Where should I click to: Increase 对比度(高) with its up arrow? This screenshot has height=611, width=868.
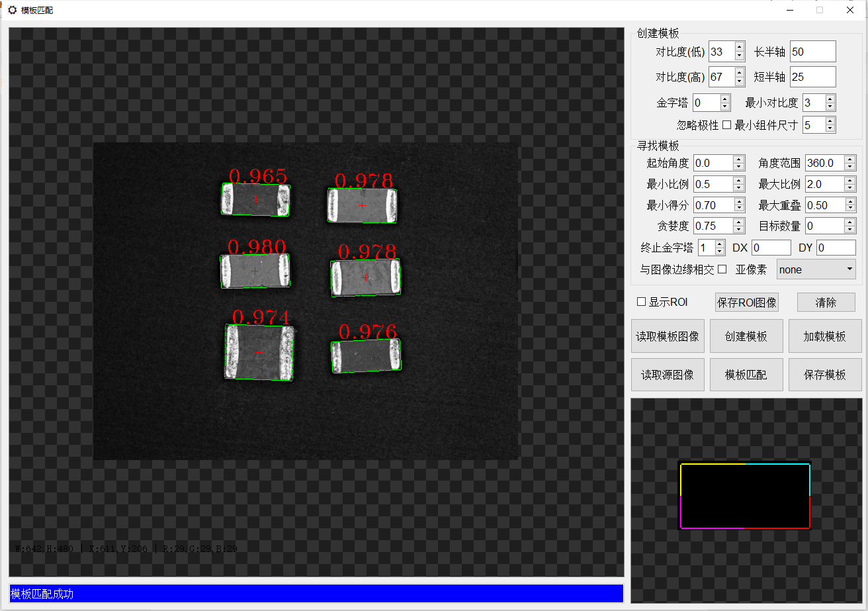740,72
